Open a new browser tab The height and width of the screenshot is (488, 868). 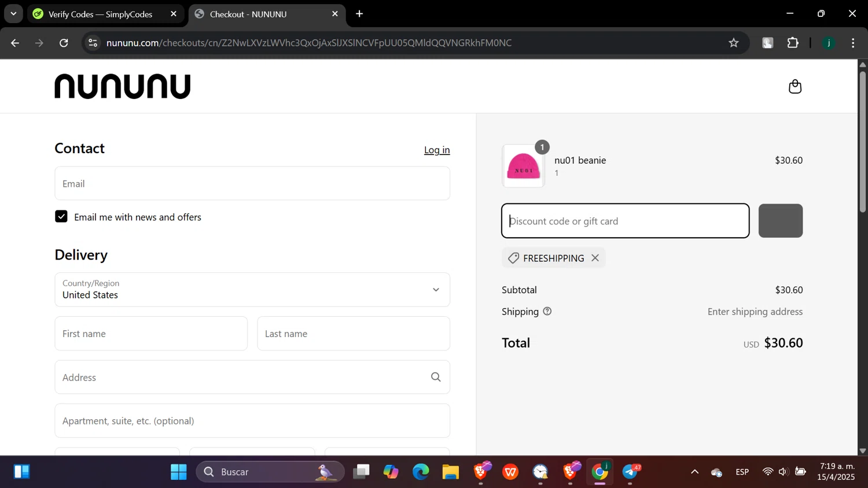pos(359,14)
